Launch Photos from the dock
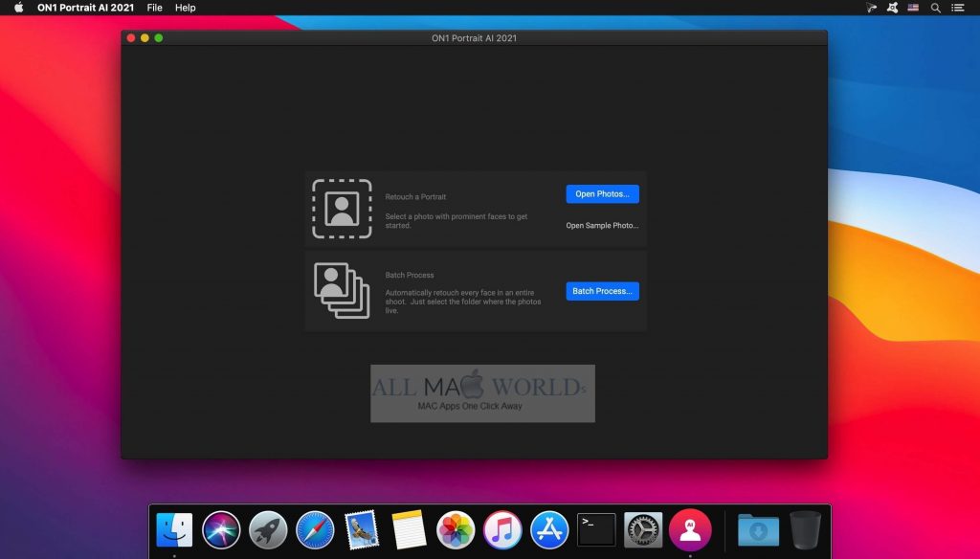Image resolution: width=980 pixels, height=559 pixels. 456,529
